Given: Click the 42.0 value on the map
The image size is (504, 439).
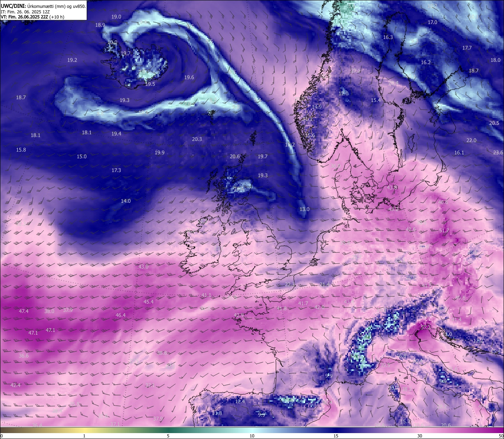Looking at the screenshot, I should (319, 307).
